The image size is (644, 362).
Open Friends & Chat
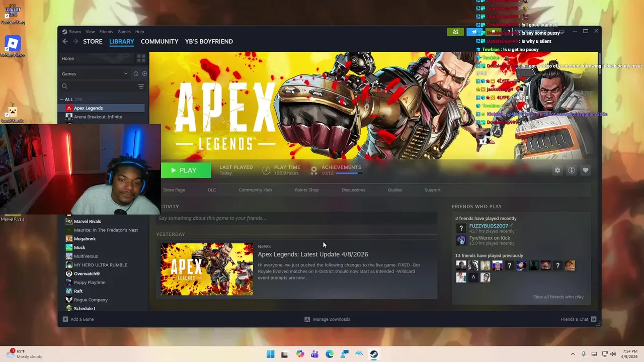578,319
